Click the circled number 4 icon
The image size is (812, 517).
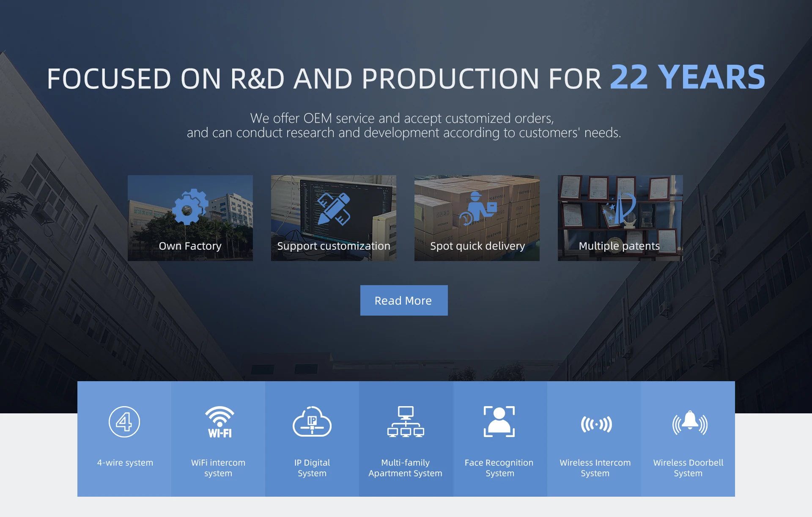pos(124,422)
